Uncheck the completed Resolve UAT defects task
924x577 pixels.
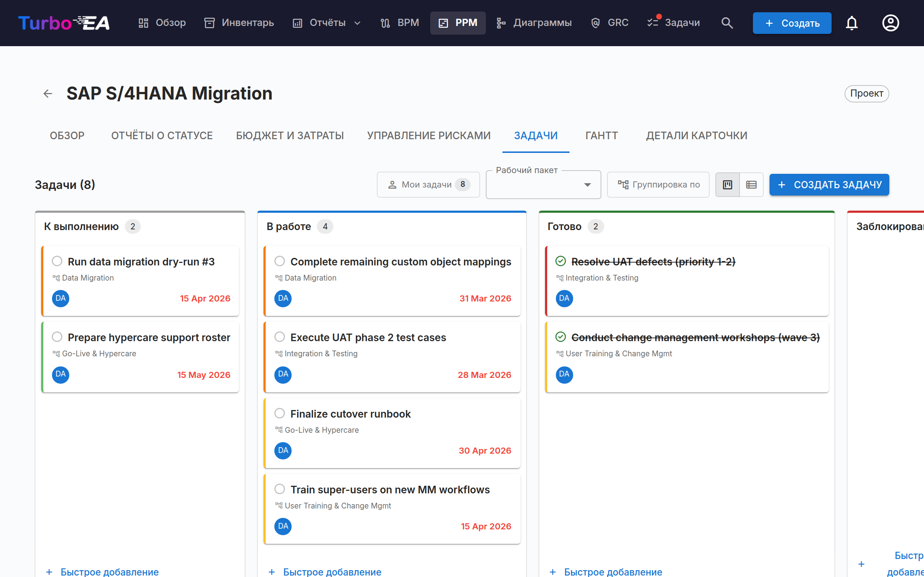[x=561, y=261]
